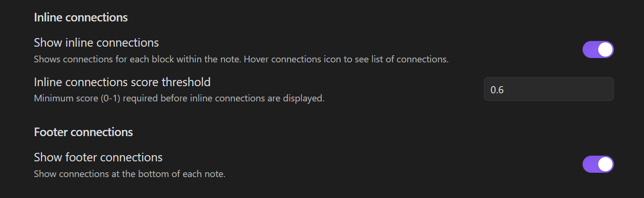This screenshot has width=644, height=198.
Task: Click the 0.6 value in the threshold box
Action: 497,89
